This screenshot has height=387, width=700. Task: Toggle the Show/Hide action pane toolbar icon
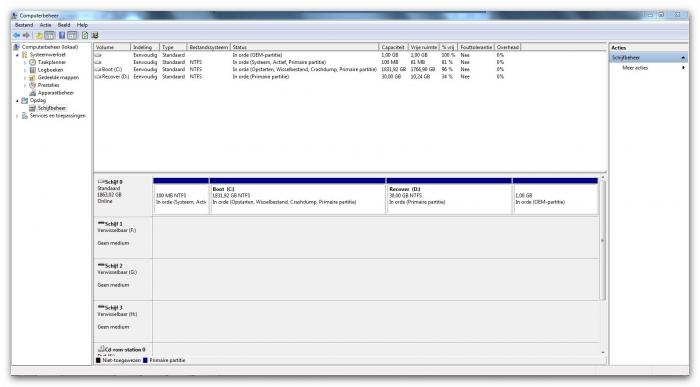pyautogui.click(x=72, y=35)
